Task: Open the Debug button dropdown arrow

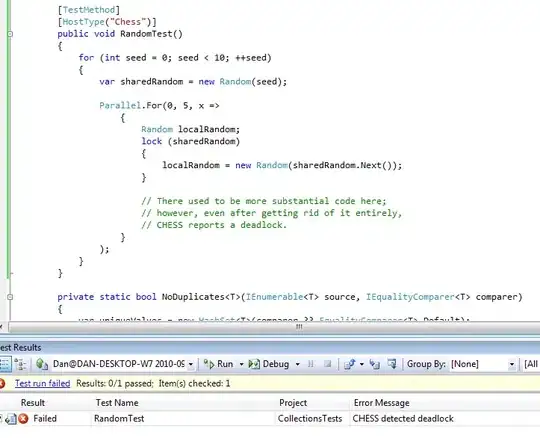Action: click(x=298, y=364)
